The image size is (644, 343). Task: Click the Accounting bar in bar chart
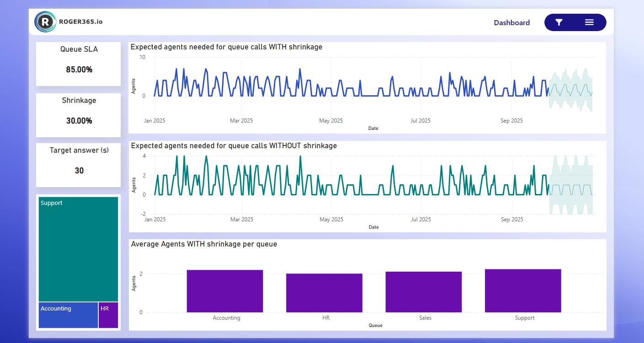coord(224,291)
